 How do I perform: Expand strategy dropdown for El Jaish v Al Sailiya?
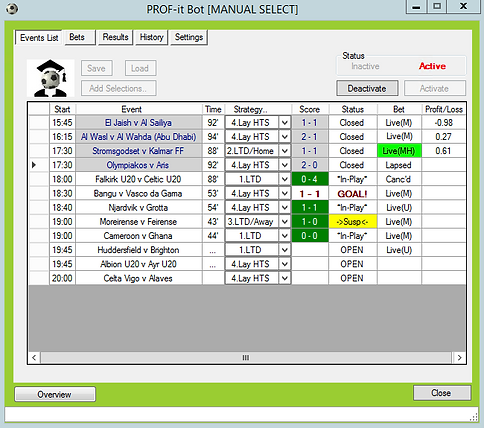[x=284, y=123]
